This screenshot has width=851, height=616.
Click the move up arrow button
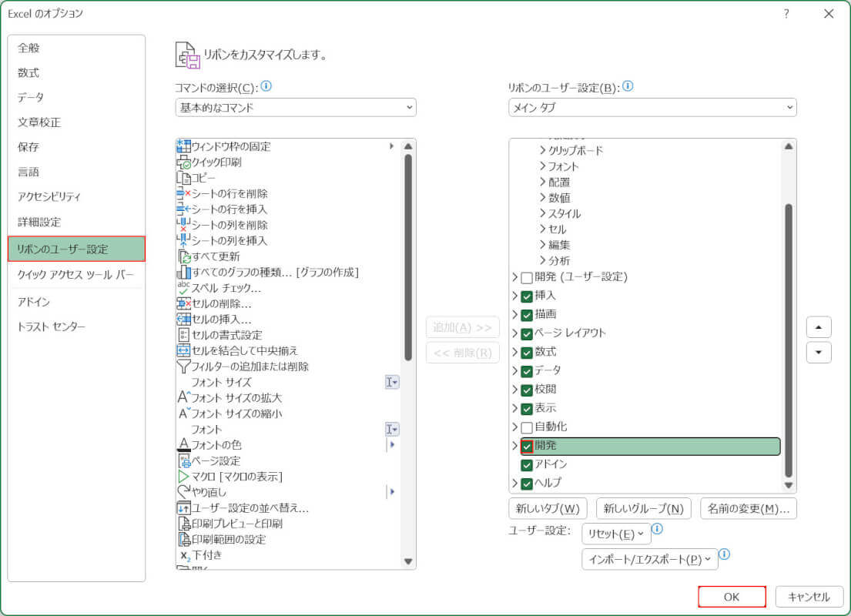[x=818, y=327]
